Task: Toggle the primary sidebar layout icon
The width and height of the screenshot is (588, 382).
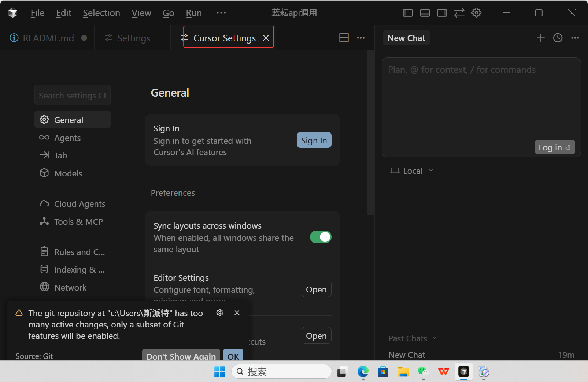Action: (408, 13)
